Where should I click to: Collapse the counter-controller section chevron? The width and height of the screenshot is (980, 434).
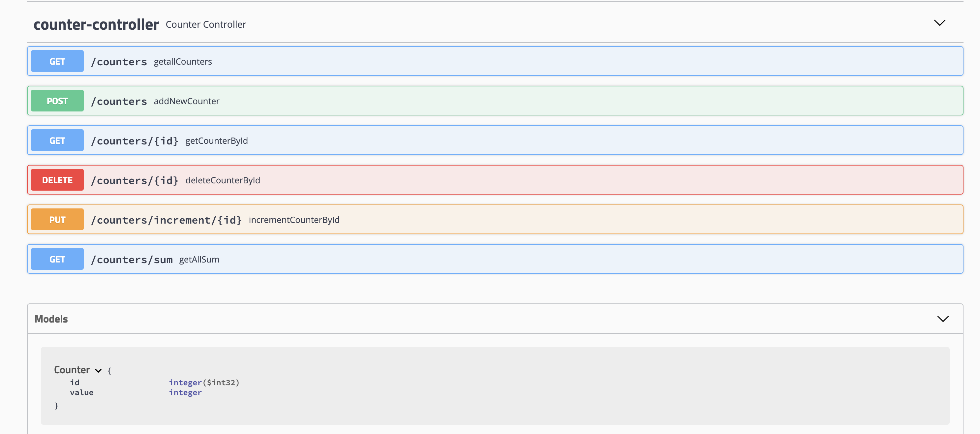tap(939, 23)
